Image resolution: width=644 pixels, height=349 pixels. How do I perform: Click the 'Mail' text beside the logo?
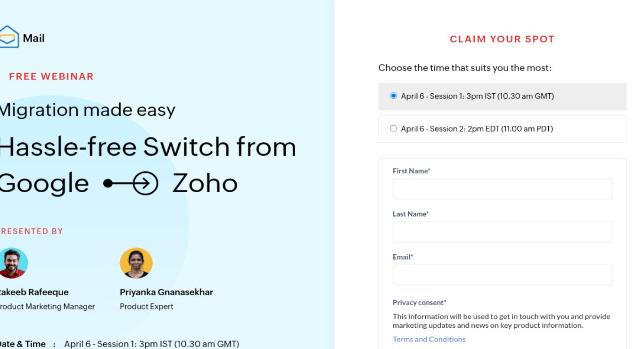pyautogui.click(x=34, y=39)
